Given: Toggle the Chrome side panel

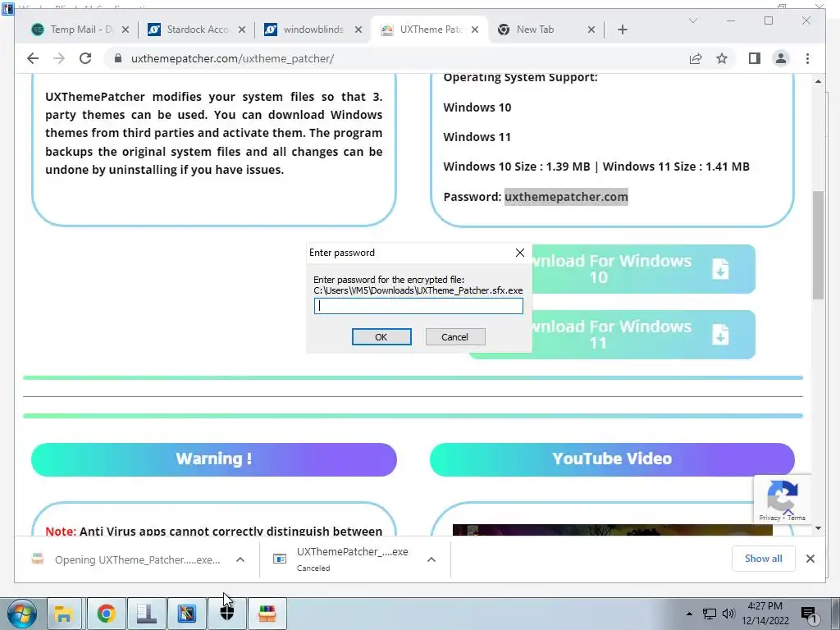Looking at the screenshot, I should point(755,58).
